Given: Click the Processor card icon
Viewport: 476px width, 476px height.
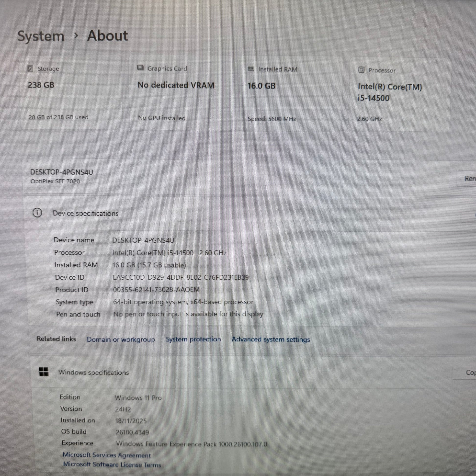Looking at the screenshot, I should (361, 70).
